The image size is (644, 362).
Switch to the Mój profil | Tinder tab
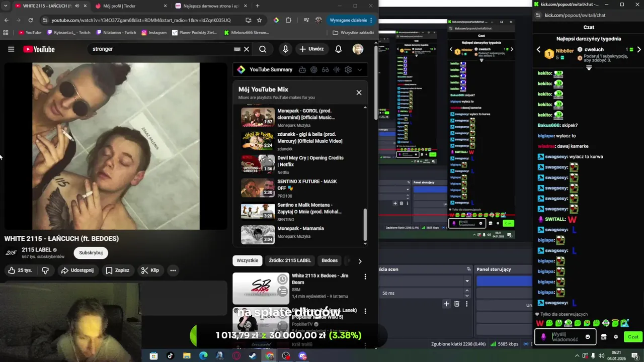point(131,6)
